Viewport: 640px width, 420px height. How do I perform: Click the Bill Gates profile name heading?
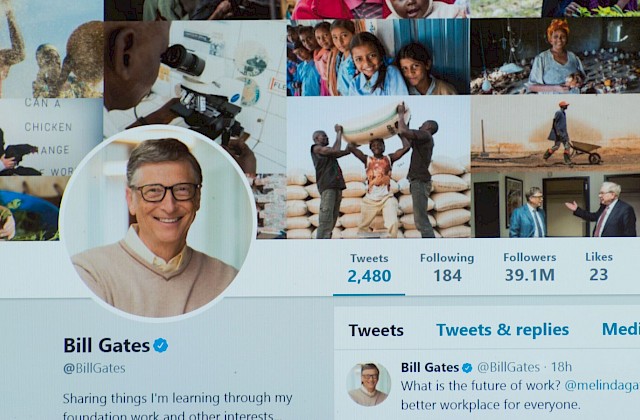tap(107, 345)
